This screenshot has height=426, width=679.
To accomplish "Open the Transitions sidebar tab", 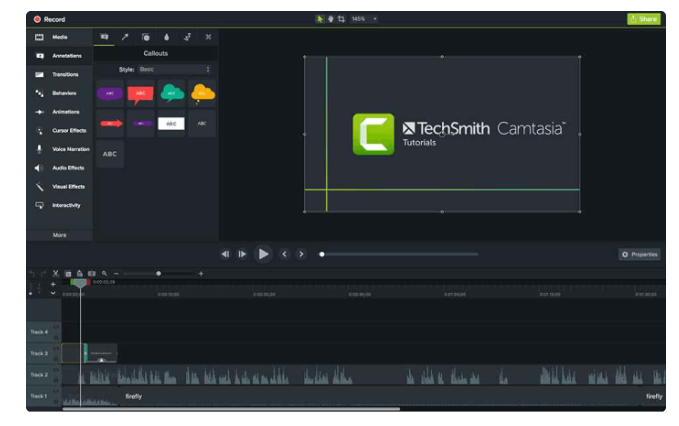I will click(59, 74).
